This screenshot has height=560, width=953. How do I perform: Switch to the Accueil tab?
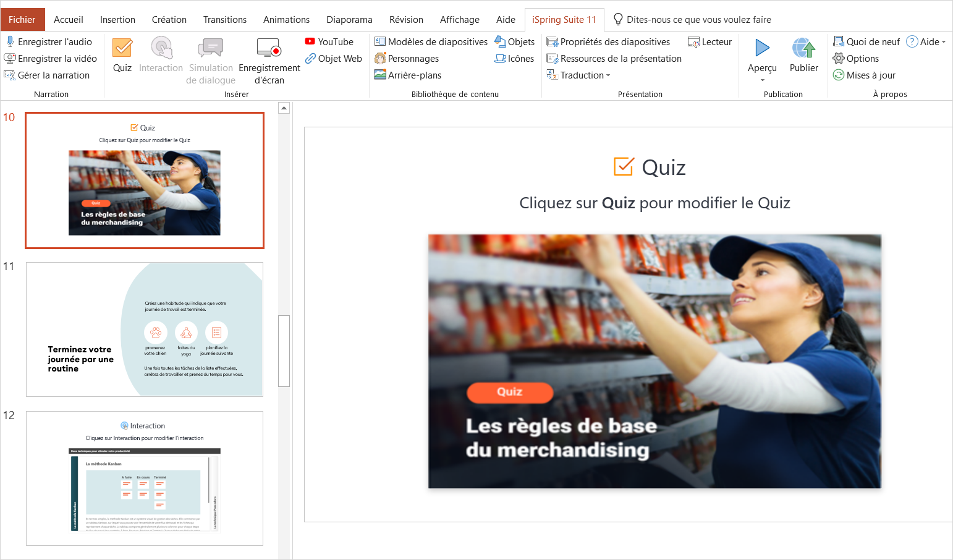[x=69, y=19]
